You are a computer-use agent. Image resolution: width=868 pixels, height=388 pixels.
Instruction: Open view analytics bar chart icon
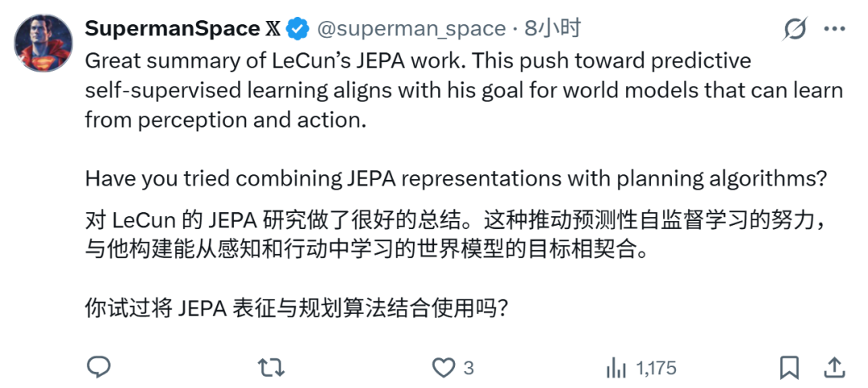(616, 368)
